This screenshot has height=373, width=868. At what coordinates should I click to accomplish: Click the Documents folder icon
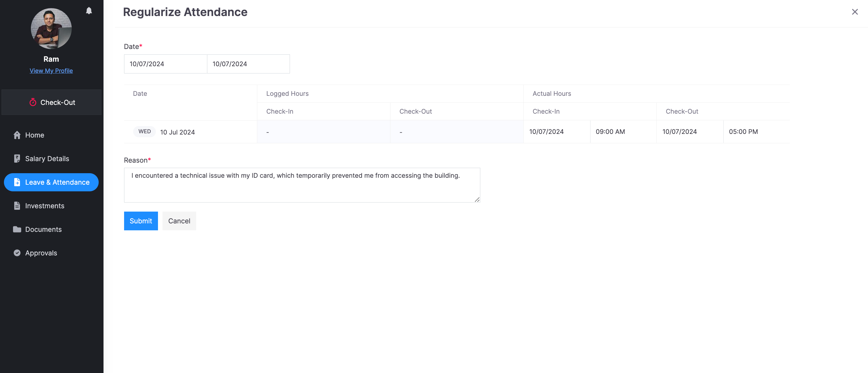point(17,229)
